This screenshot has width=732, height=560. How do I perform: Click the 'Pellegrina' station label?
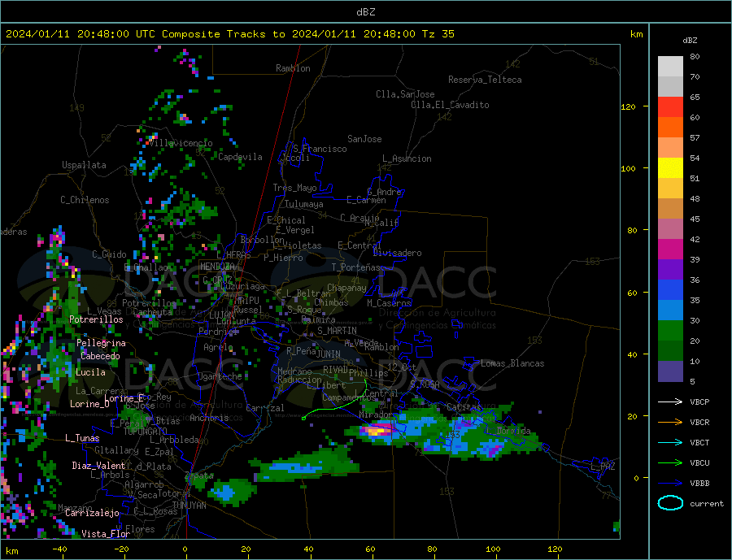(x=102, y=343)
